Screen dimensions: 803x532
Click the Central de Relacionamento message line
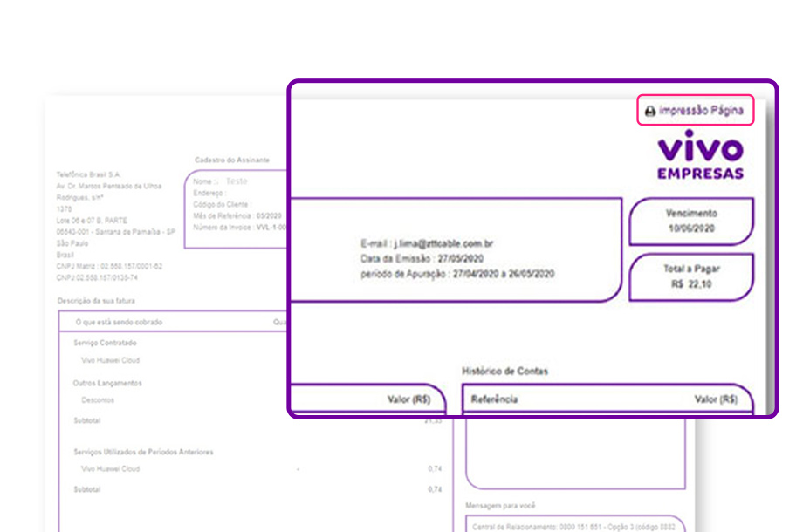tap(573, 527)
